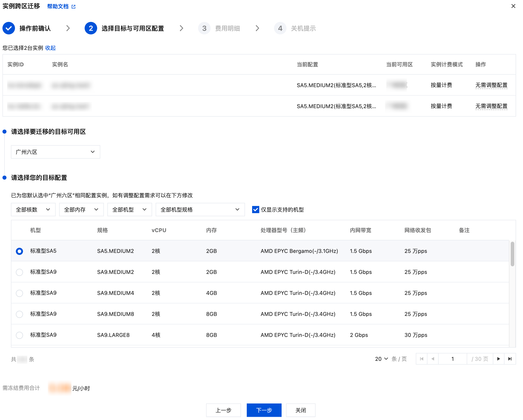Open the 20 per-page size selector
The image size is (523, 420).
[381, 359]
